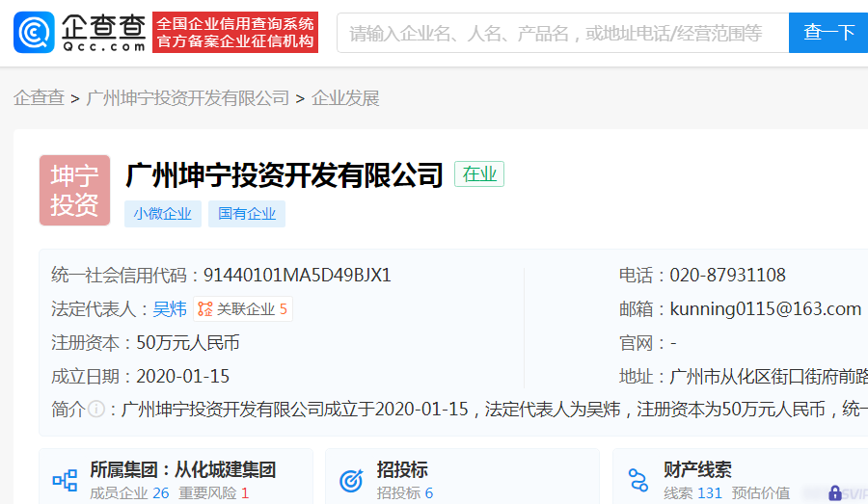868x504 pixels.
Task: Click the 财产线索 clue icon
Action: 638,480
